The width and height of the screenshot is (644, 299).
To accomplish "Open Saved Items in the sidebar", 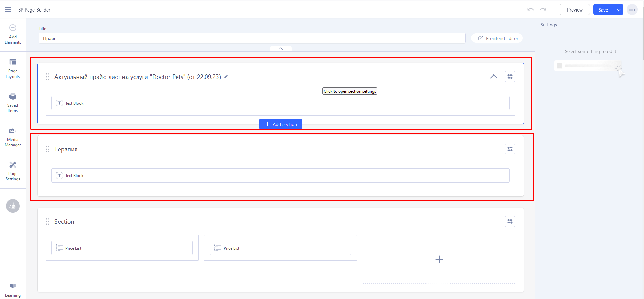I will tap(13, 103).
